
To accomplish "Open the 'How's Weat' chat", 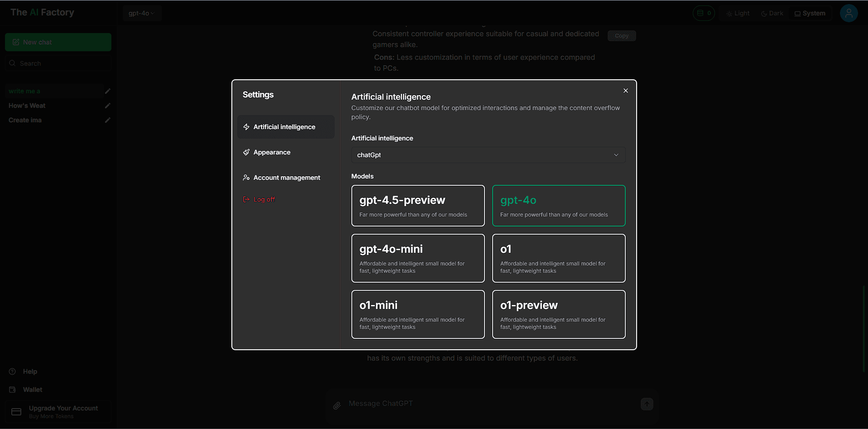I will point(54,106).
